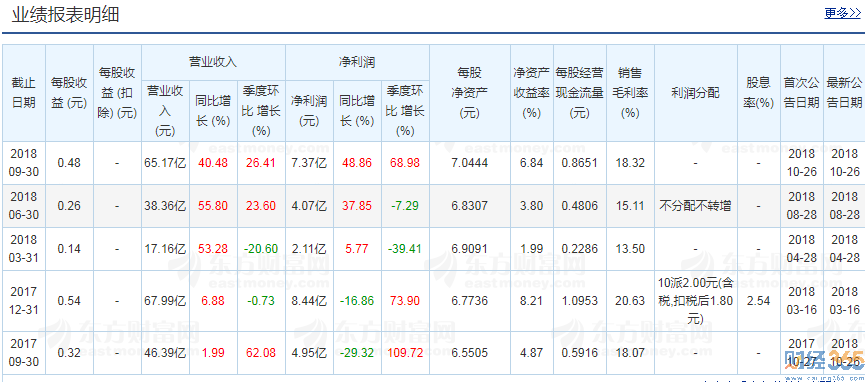Image resolution: width=865 pixels, height=382 pixels.
Task: Click the 净利润 group header
Action: [357, 62]
